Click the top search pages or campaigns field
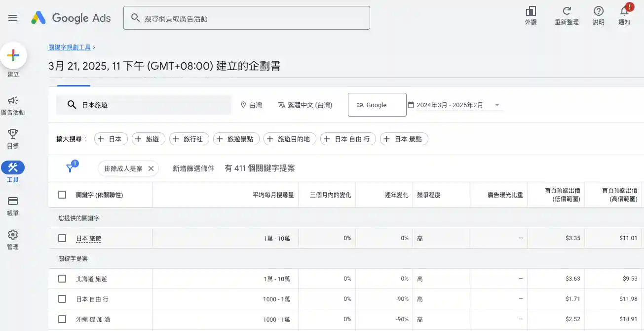Viewport: 644px width, 331px height. click(x=247, y=18)
